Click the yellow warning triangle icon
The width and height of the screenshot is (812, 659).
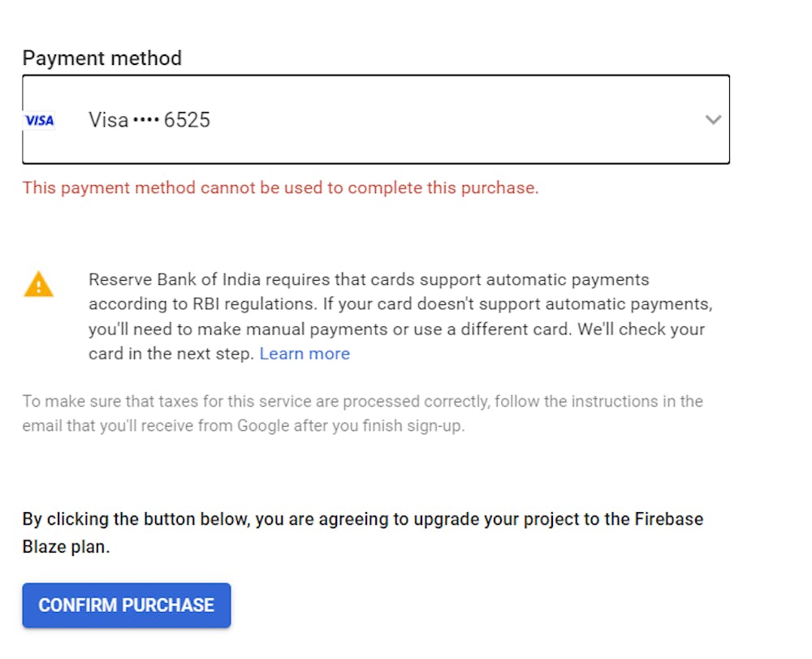(x=38, y=285)
